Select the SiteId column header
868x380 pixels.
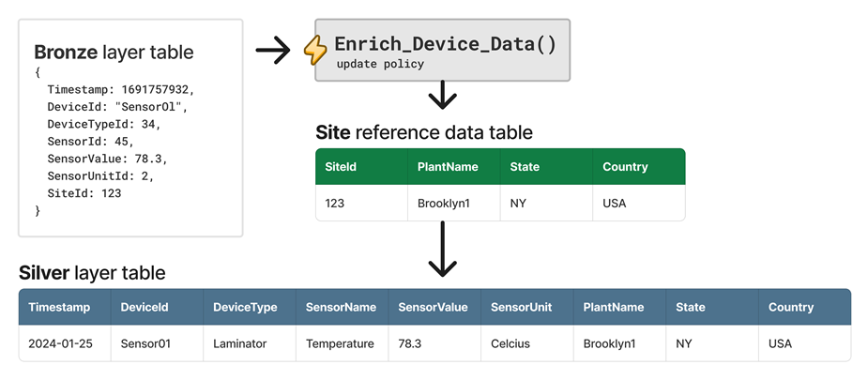tap(341, 167)
